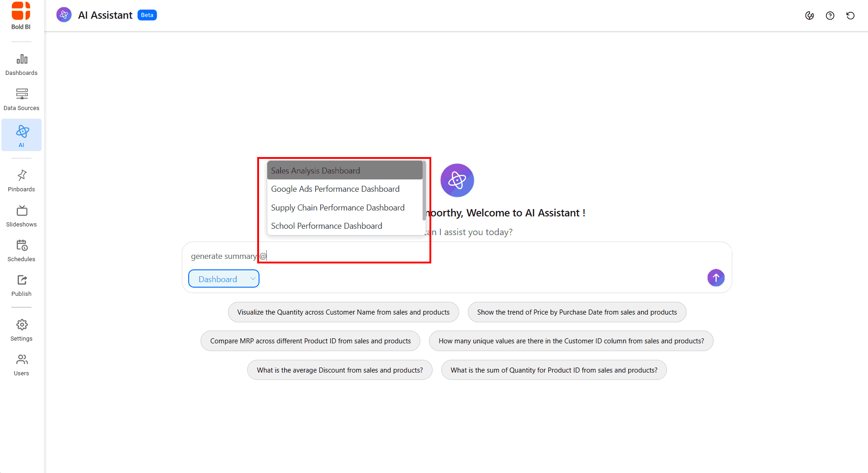The image size is (868, 473).
Task: Click the large AI Assistant logo
Action: [x=457, y=180]
